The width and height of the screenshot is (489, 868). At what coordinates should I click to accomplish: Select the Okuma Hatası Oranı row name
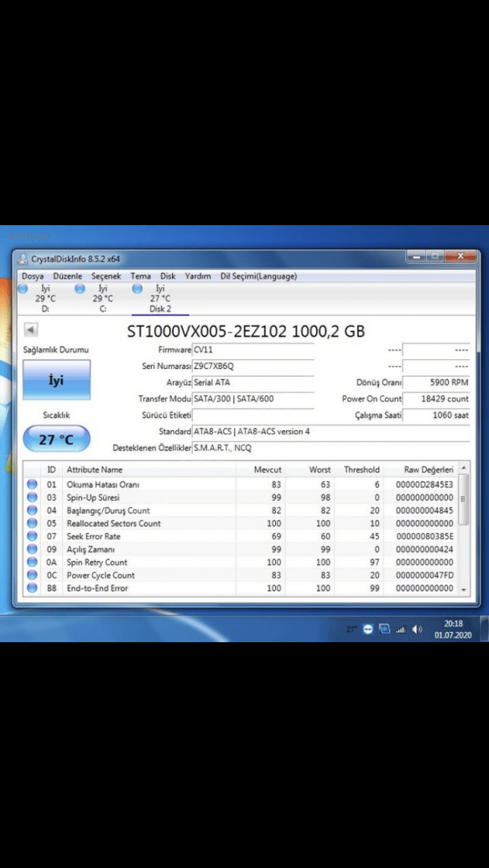[103, 485]
